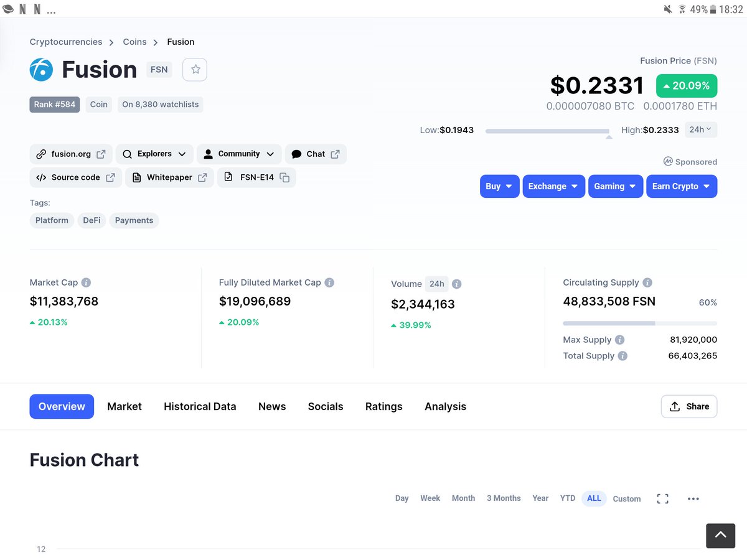Switch to the News tab

click(x=272, y=406)
